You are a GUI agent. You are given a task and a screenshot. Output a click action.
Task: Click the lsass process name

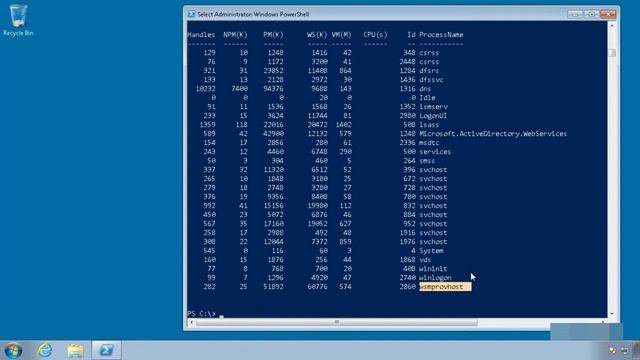pyautogui.click(x=429, y=124)
